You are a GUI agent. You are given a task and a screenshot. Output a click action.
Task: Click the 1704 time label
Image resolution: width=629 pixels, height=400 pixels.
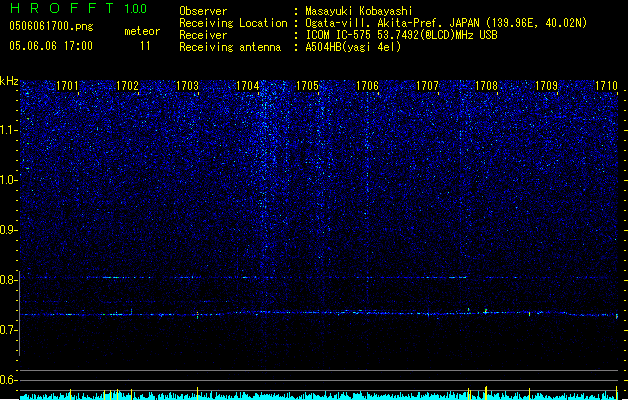248,86
